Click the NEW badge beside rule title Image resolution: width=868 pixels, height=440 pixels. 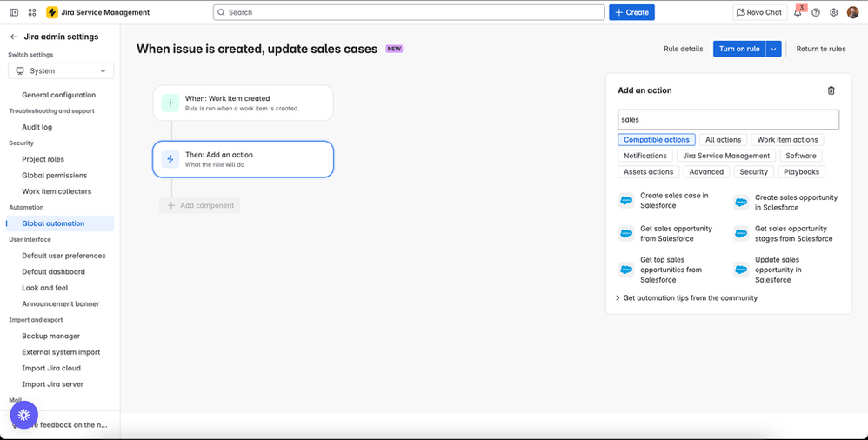[x=394, y=49]
